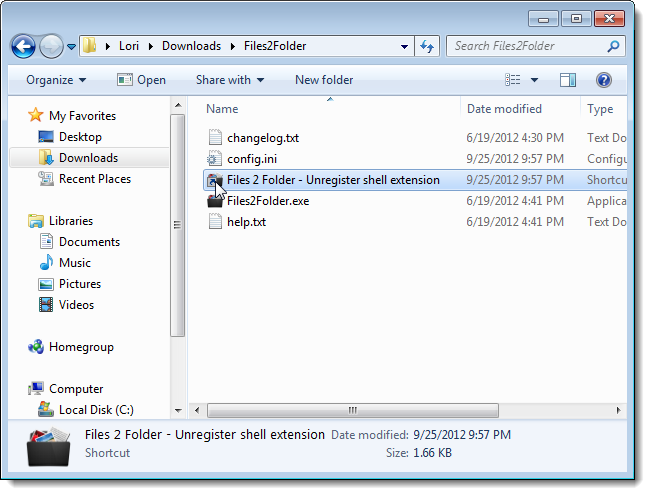Sort by the Name column header

(222, 109)
